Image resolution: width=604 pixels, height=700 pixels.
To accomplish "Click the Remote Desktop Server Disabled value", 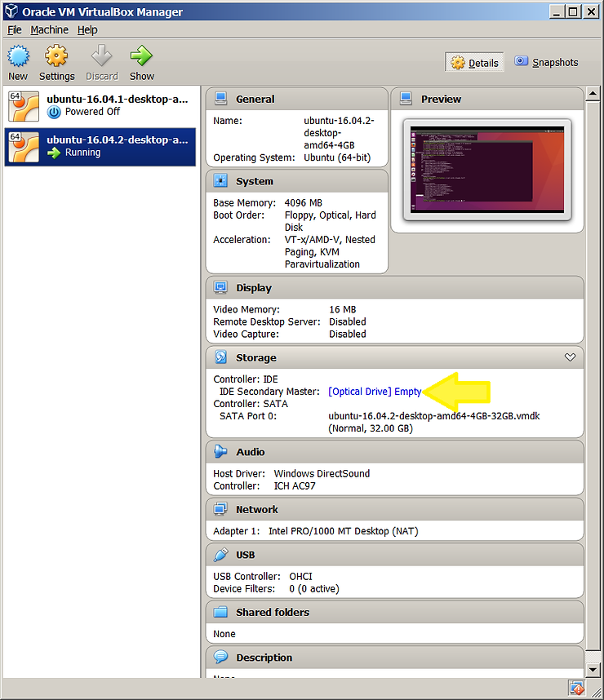I will pyautogui.click(x=348, y=322).
